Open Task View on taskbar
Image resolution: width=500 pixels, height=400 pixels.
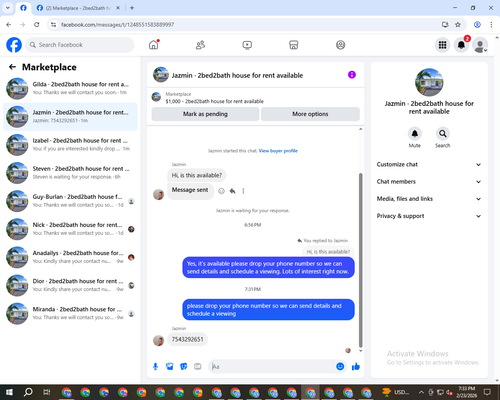[47, 392]
